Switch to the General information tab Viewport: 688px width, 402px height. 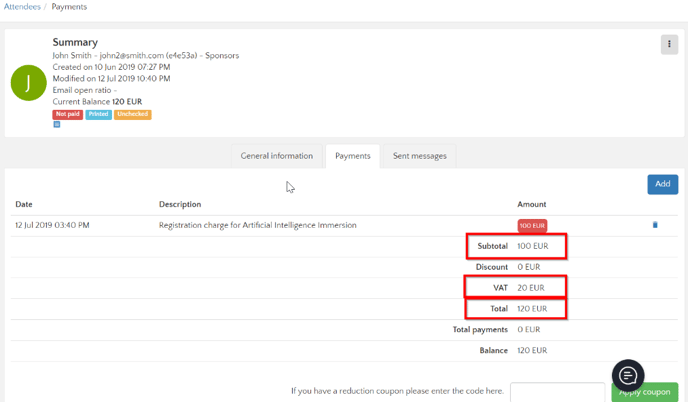tap(277, 156)
